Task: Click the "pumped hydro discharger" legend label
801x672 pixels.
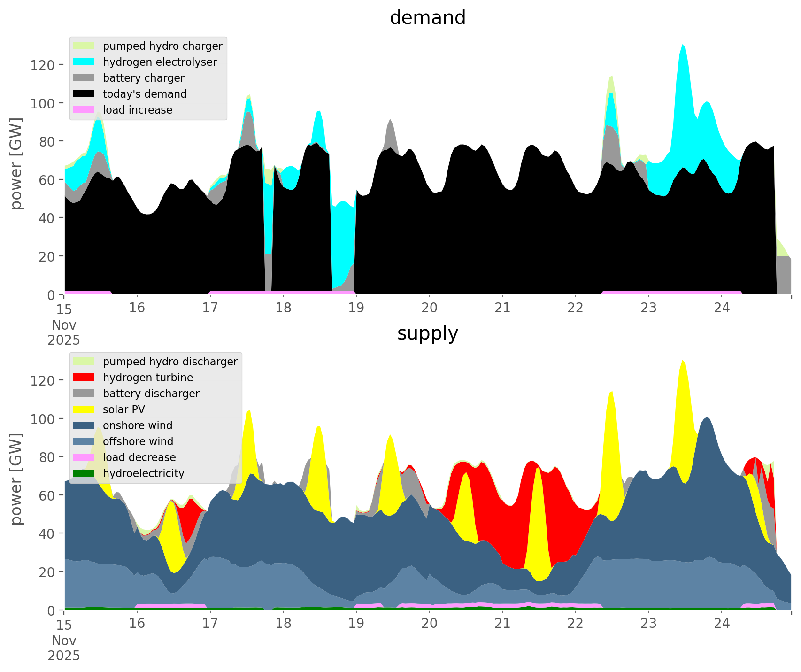Action: point(170,362)
